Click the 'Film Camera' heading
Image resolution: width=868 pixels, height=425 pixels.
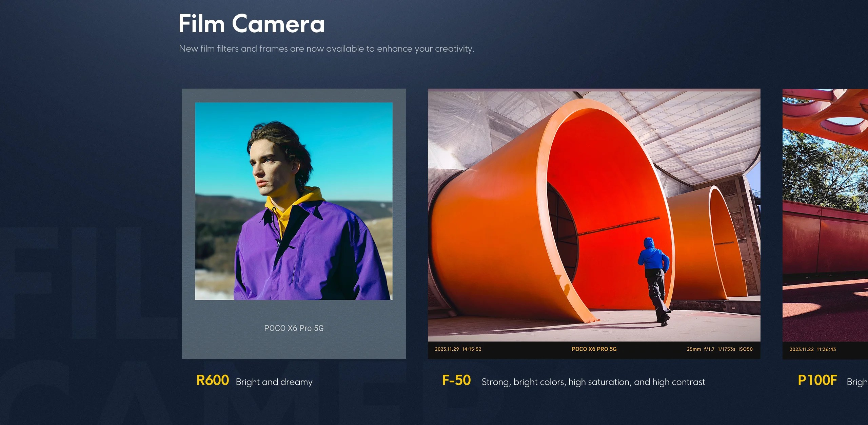pyautogui.click(x=252, y=24)
